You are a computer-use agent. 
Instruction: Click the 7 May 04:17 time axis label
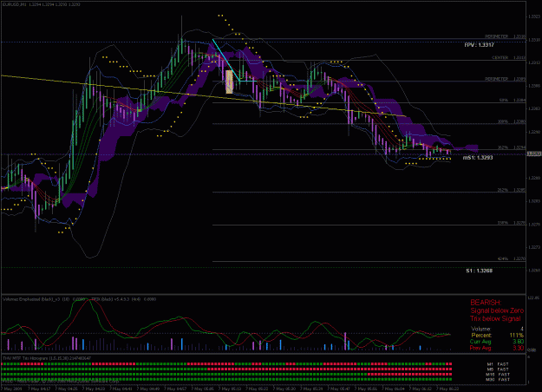coord(41,389)
